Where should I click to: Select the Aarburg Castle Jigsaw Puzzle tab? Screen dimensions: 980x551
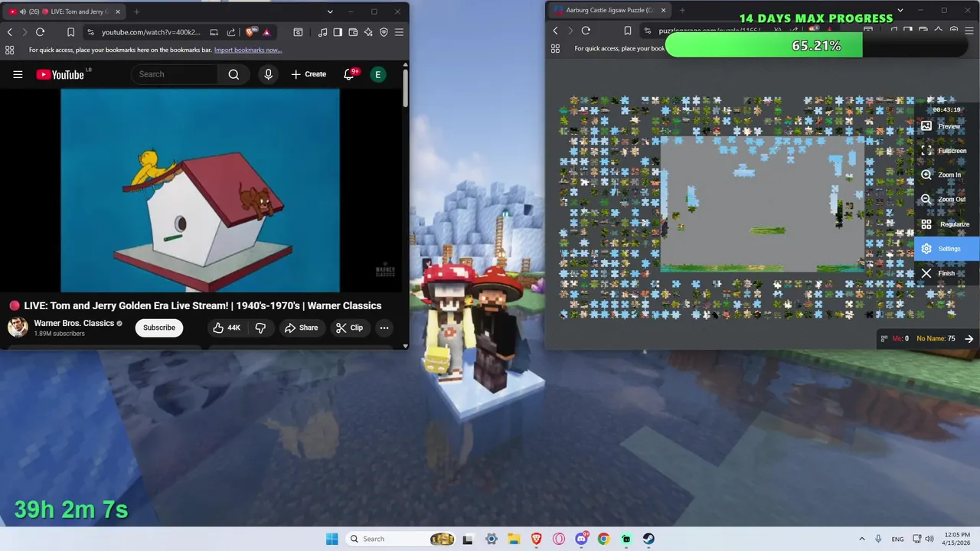[609, 10]
